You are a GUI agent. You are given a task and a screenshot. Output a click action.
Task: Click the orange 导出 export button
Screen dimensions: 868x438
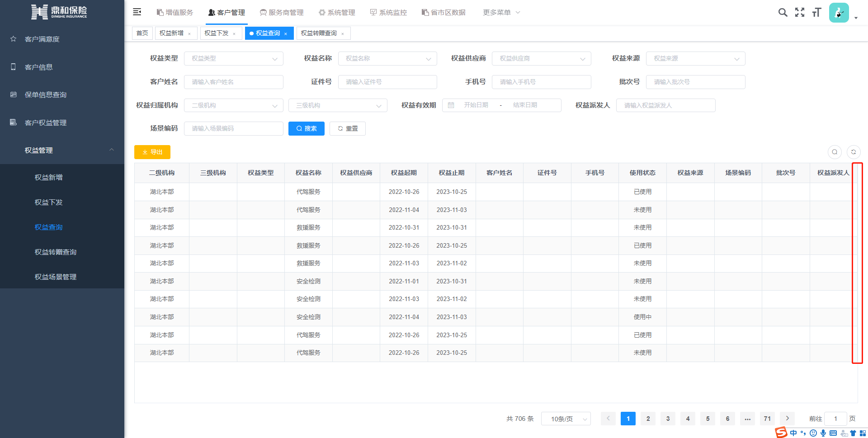click(x=152, y=152)
